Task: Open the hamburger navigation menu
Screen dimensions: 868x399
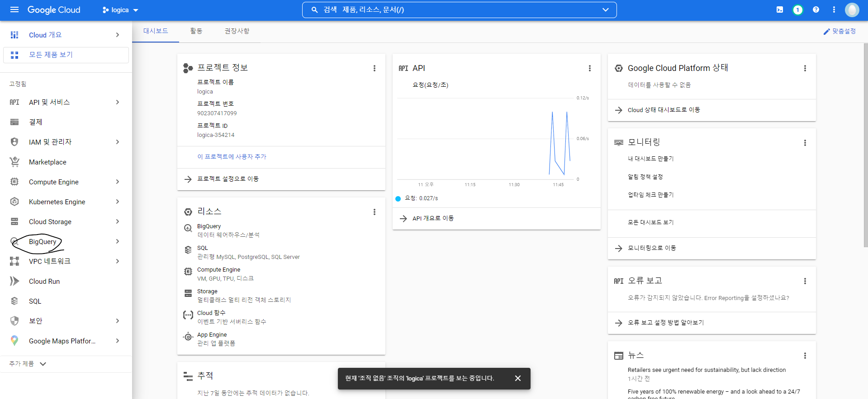Action: pos(14,9)
